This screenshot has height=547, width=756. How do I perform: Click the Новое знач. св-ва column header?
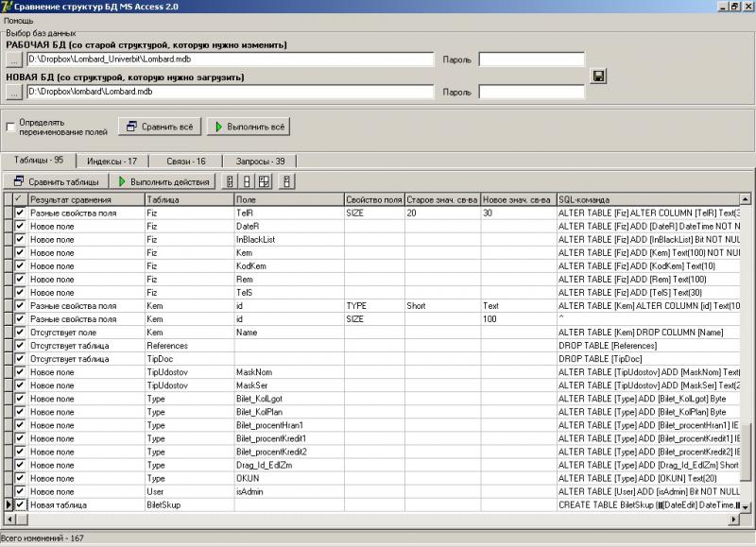(x=519, y=199)
